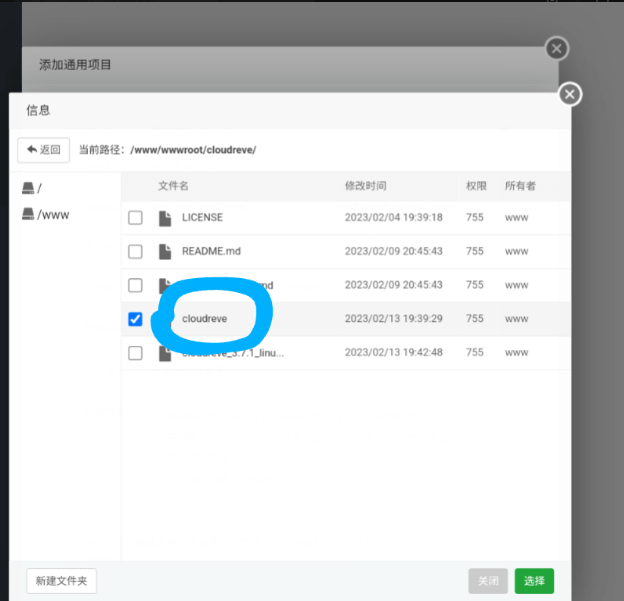Select the LICENSE file name
This screenshot has height=601, width=624.
202,217
